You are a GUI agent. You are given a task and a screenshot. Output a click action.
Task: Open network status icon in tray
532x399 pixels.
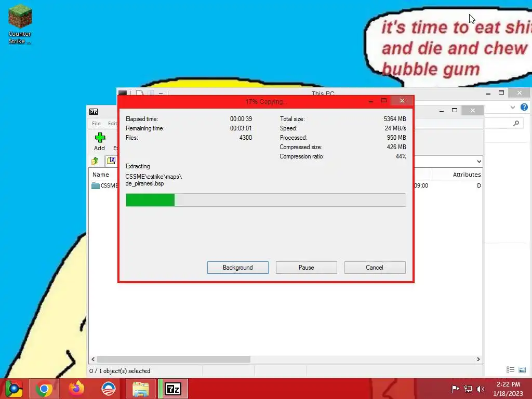(x=468, y=389)
